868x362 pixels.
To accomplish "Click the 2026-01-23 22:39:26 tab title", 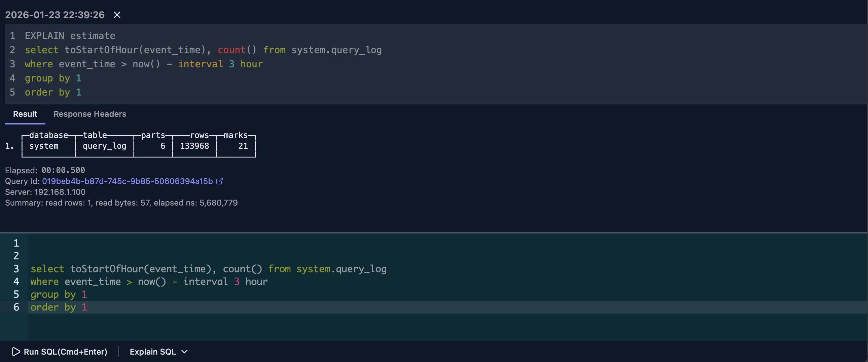I will point(55,15).
